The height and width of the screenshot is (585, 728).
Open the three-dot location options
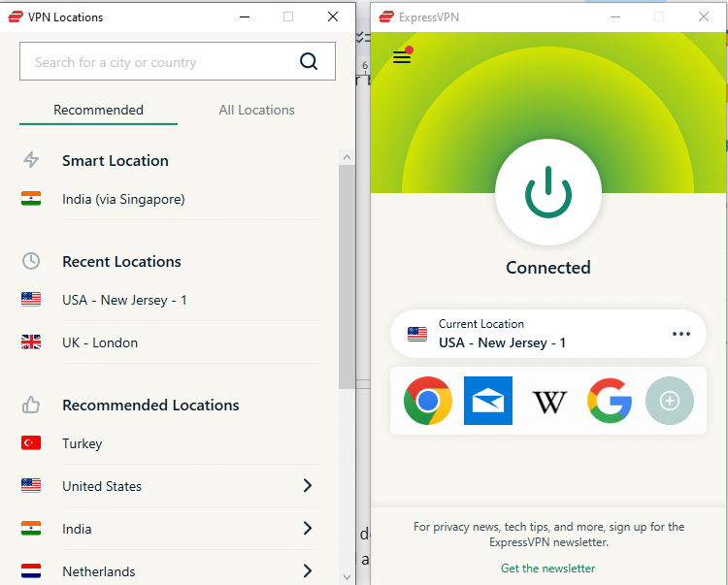tap(681, 334)
